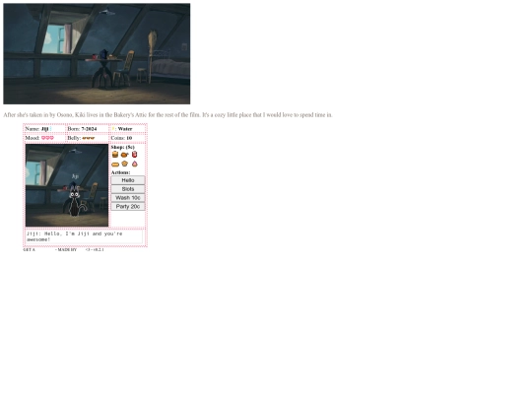Click the blue icon beside name Jiji

50,129
